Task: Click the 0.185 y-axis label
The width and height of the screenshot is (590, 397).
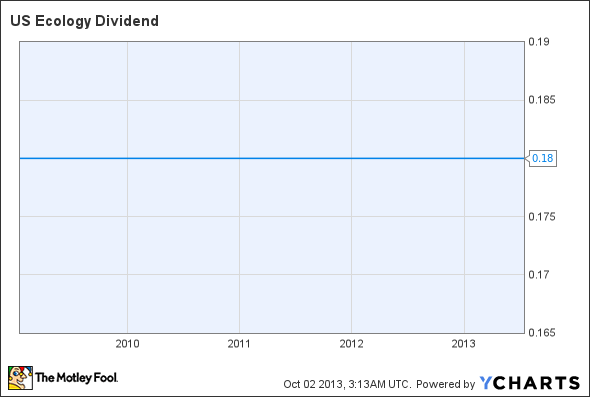Action: click(542, 100)
